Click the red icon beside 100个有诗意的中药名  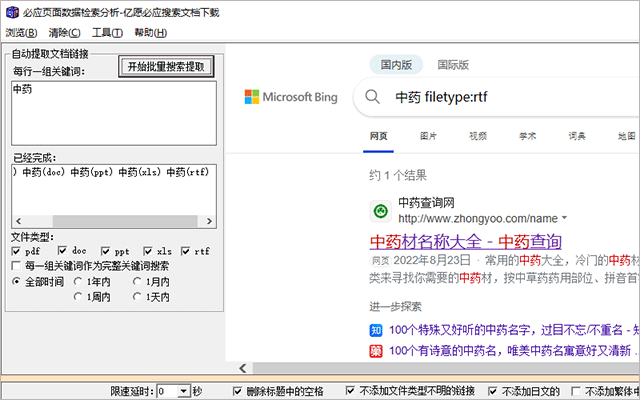pos(376,351)
